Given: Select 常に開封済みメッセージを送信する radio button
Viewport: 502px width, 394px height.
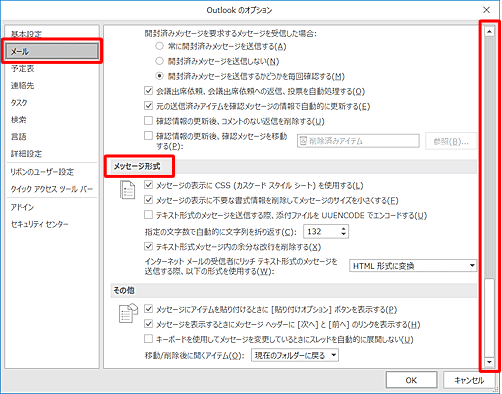Looking at the screenshot, I should tap(160, 46).
